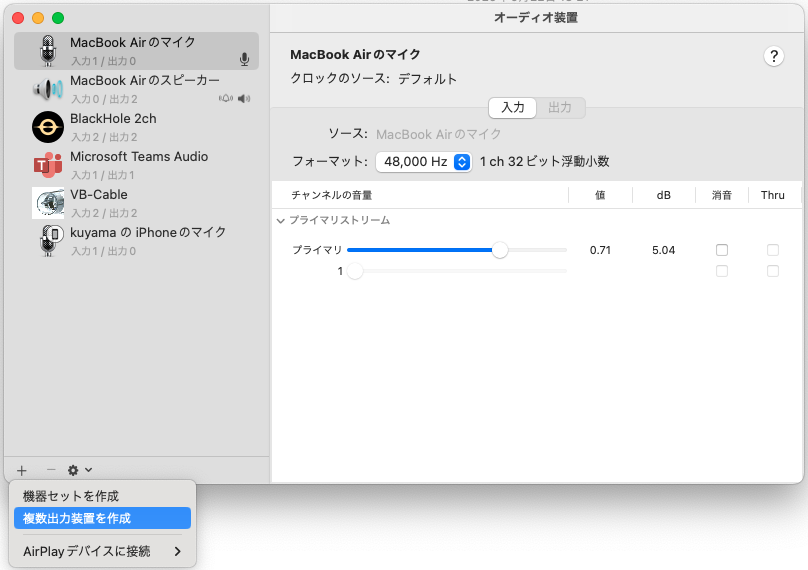808x570 pixels.
Task: Toggle Thru checkbox for プライマリ
Action: 772,250
